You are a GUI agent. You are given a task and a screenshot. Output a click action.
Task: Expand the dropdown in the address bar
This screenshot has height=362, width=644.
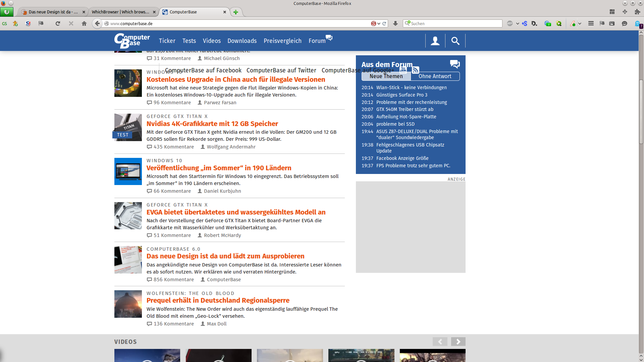point(379,23)
